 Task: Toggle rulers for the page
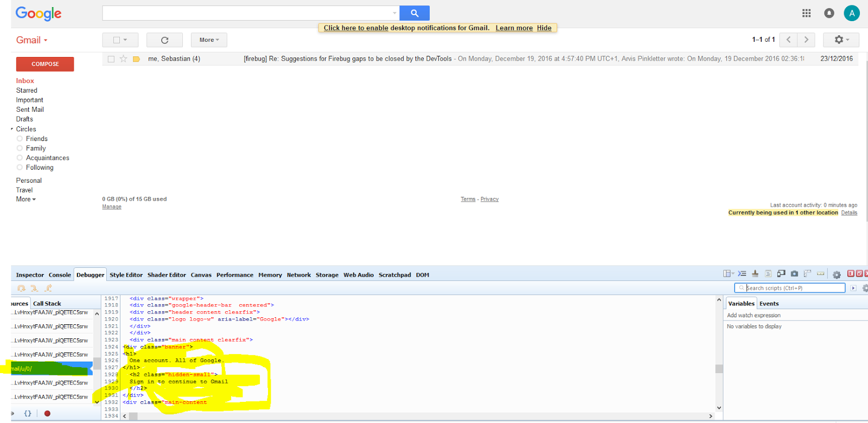(x=807, y=273)
